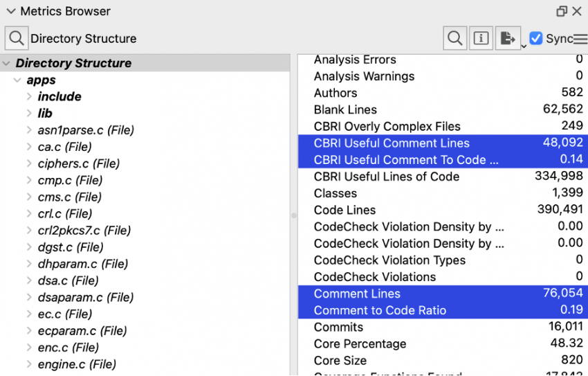The width and height of the screenshot is (588, 376).
Task: Expand crl.c file node
Action: pos(29,213)
